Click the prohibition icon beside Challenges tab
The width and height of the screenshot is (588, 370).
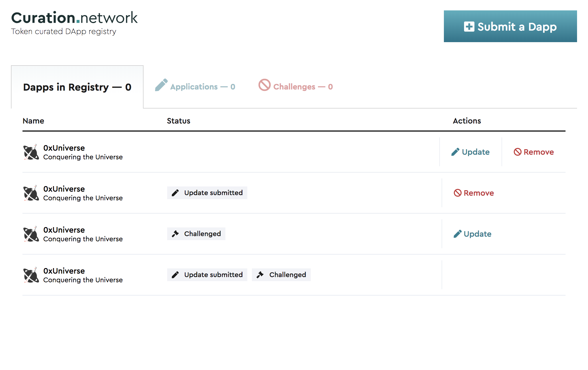click(264, 85)
